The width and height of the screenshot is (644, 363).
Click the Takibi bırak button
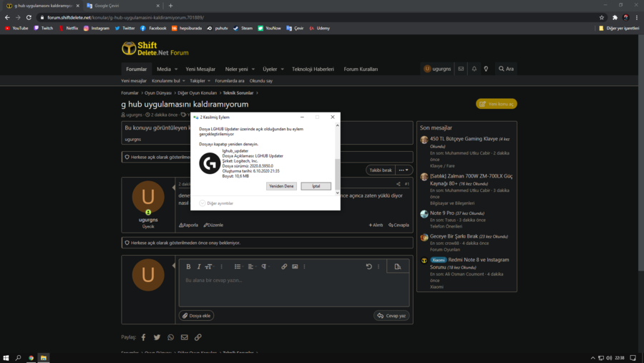pyautogui.click(x=381, y=170)
